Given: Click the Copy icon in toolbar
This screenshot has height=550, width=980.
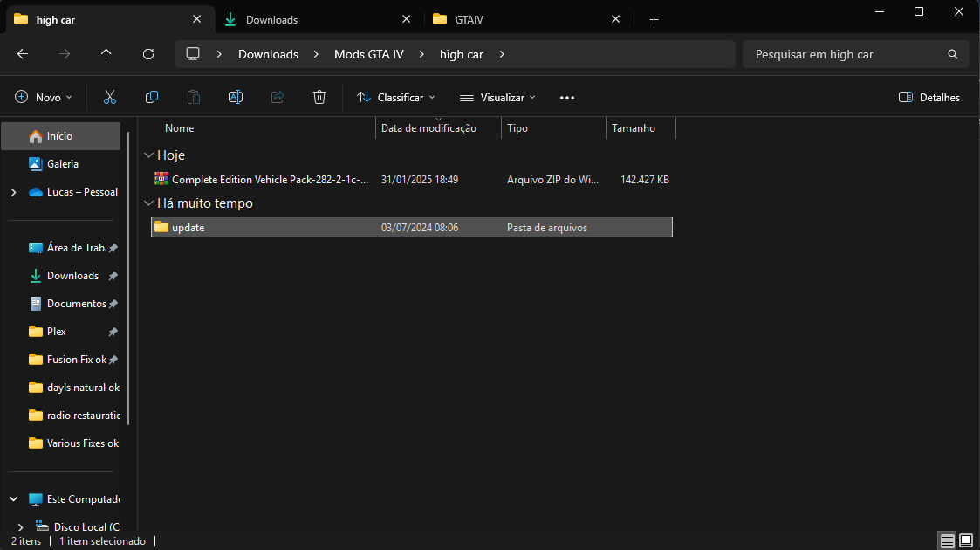Looking at the screenshot, I should pos(152,97).
